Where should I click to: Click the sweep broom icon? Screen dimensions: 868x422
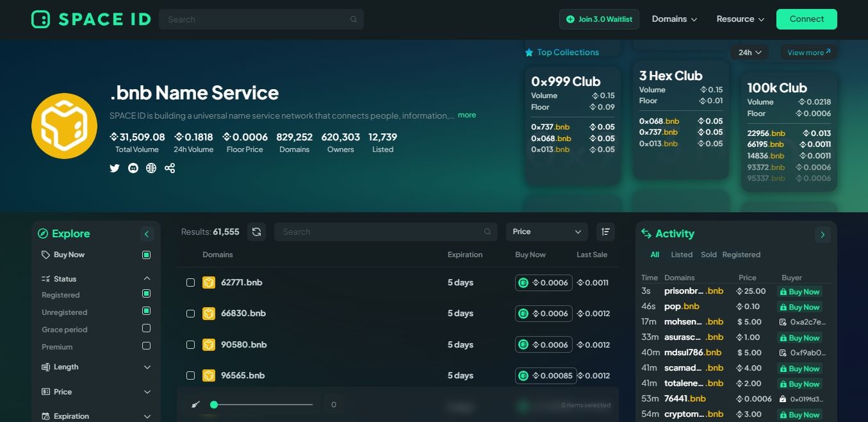click(196, 405)
